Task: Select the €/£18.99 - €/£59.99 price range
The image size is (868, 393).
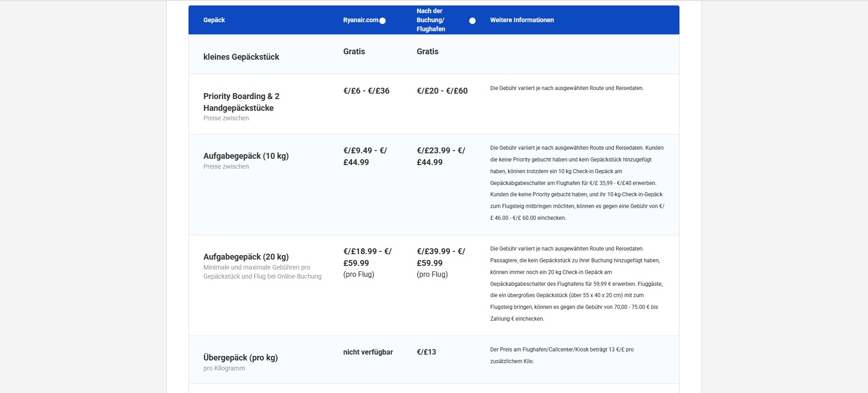Action: [367, 257]
